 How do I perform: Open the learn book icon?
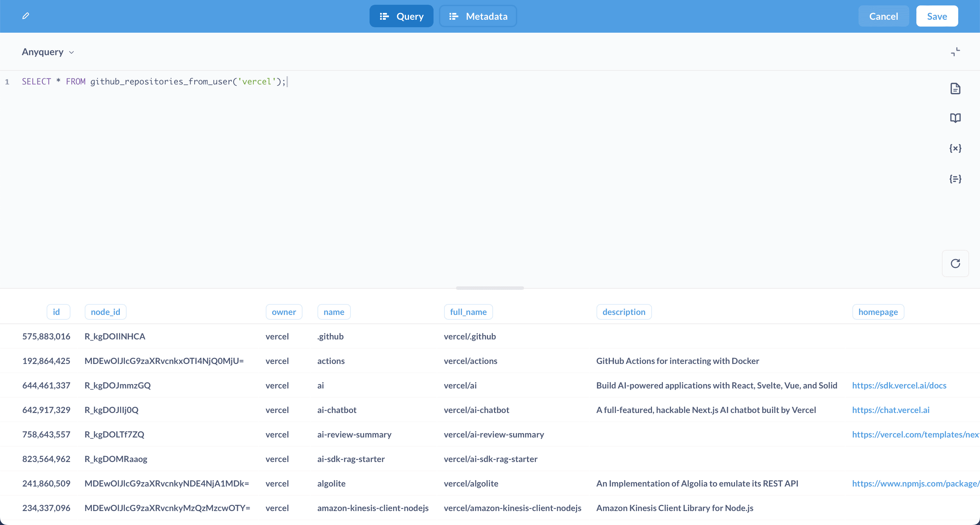tap(955, 118)
